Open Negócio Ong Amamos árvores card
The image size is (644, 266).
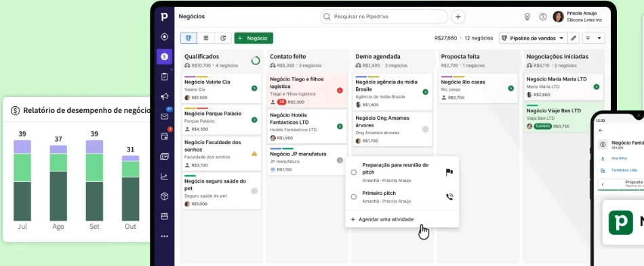393,129
